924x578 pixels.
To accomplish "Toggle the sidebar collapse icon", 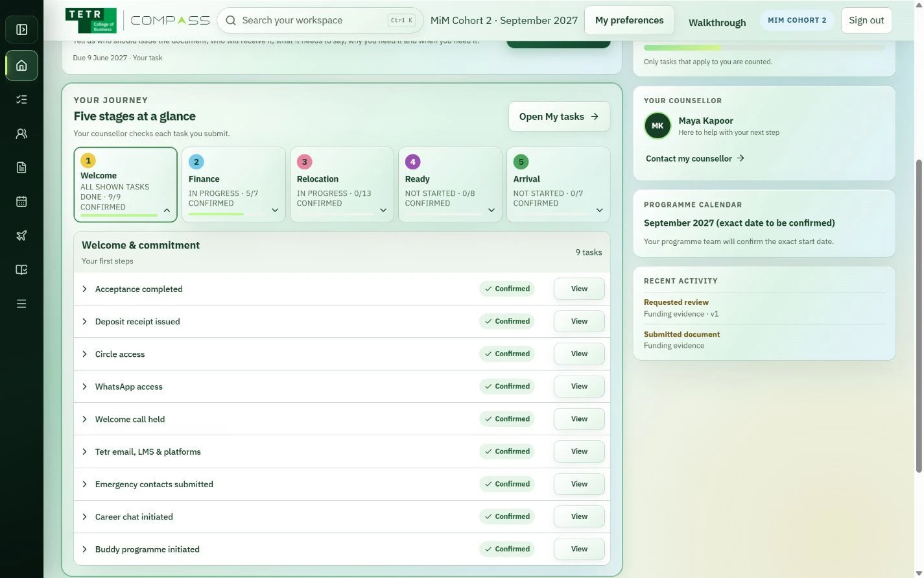I will click(21, 29).
